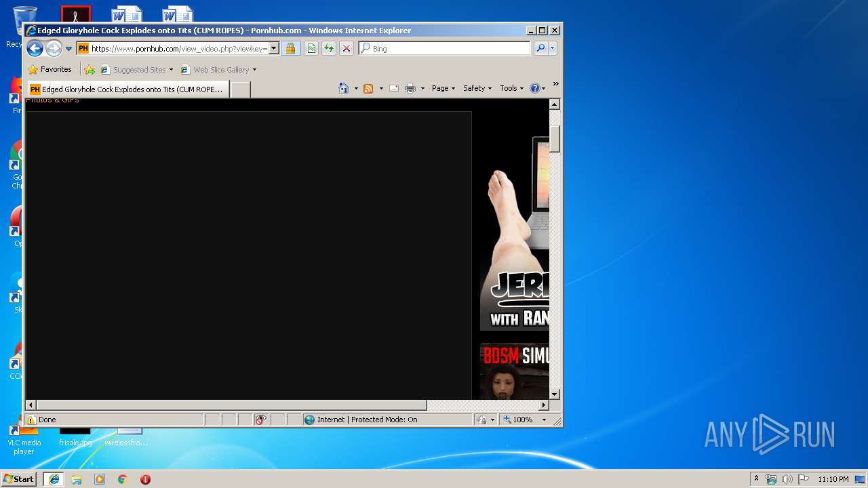The image size is (868, 488).
Task: Refresh the page with the green arrows icon
Action: click(329, 49)
